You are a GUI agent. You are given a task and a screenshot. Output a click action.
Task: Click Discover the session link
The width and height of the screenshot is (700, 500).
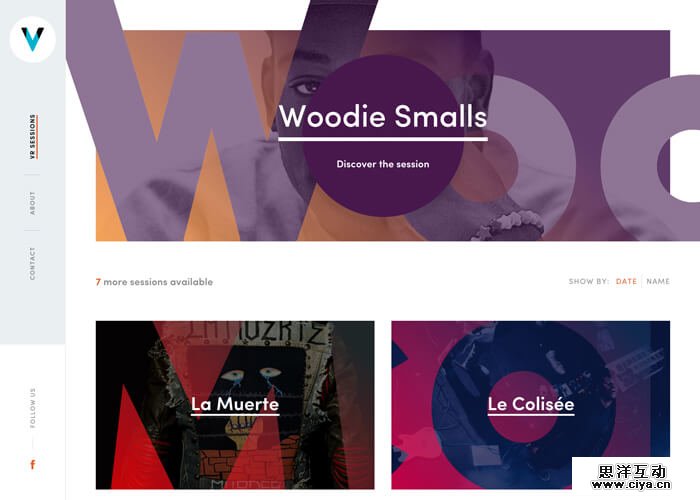pos(383,164)
